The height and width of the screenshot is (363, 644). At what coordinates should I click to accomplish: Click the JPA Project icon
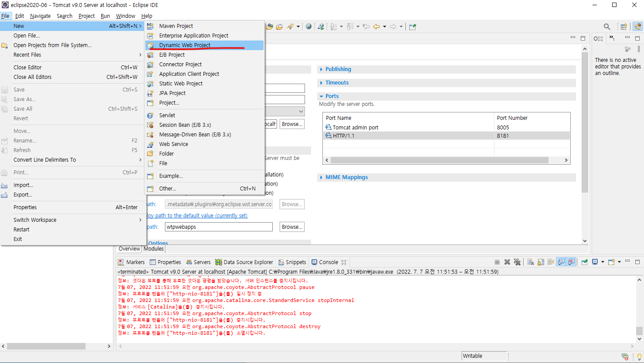tap(150, 93)
